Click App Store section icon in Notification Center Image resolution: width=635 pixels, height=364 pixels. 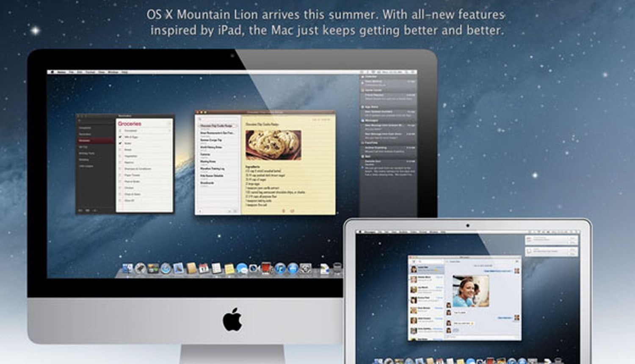pyautogui.click(x=363, y=107)
